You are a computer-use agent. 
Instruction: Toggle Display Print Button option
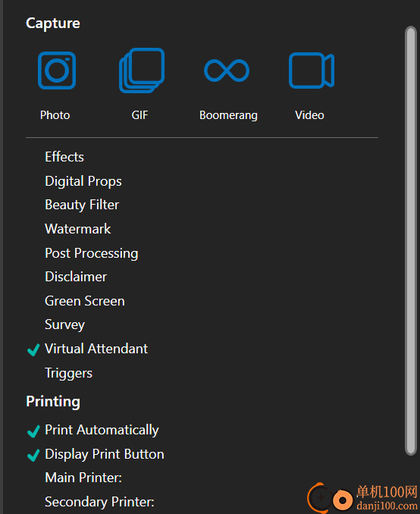[x=105, y=454]
